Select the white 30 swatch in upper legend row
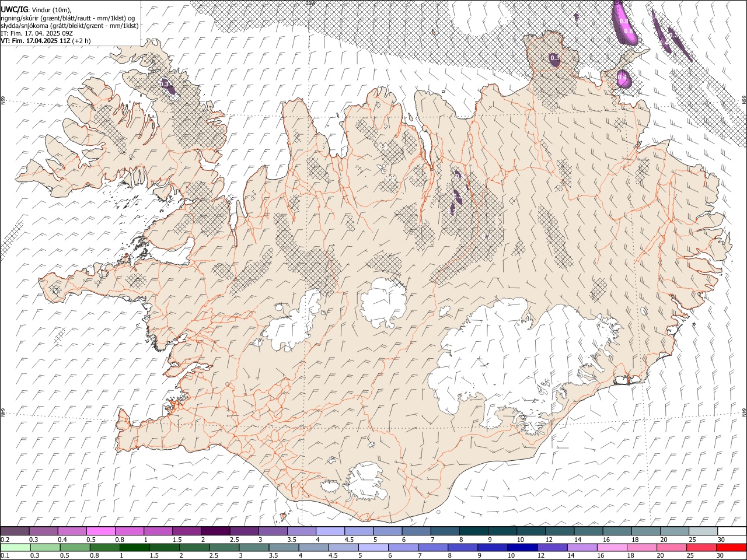This screenshot has height=560, width=747. (x=732, y=531)
